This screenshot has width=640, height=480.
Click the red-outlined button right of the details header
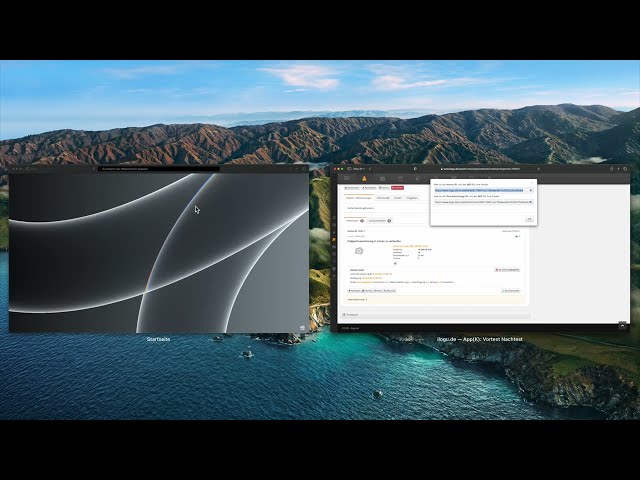507,270
